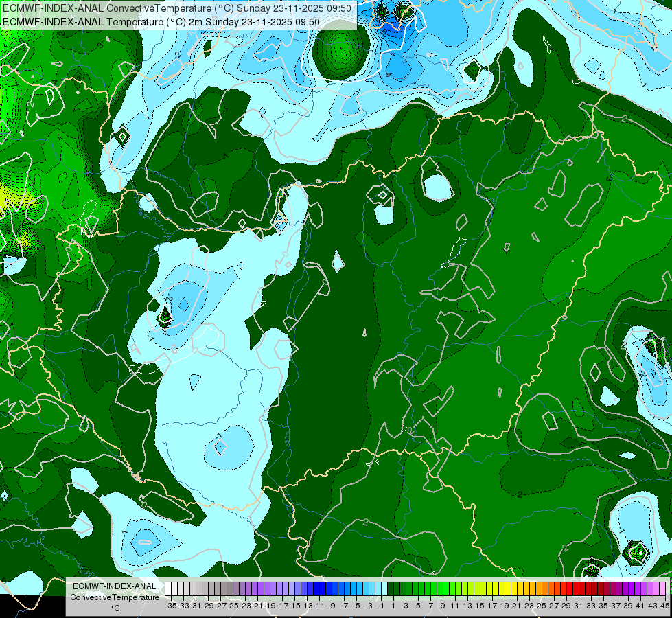Pick the orange swatch above legend value 25
The width and height of the screenshot is (672, 618).
tap(539, 588)
